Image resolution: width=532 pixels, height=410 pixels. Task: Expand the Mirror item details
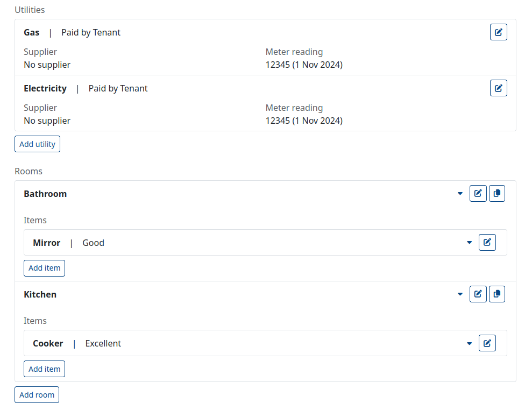click(469, 242)
